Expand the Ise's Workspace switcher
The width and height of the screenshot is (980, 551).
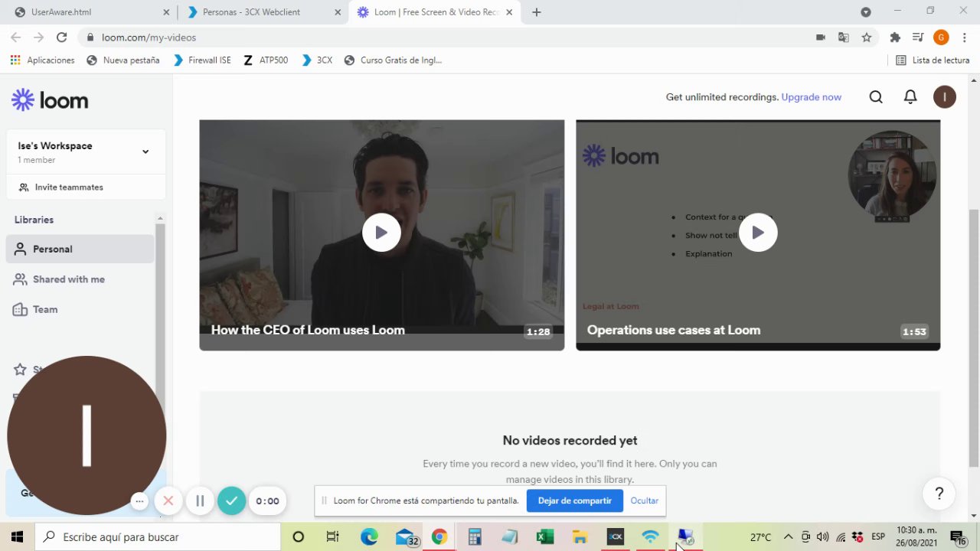[145, 152]
